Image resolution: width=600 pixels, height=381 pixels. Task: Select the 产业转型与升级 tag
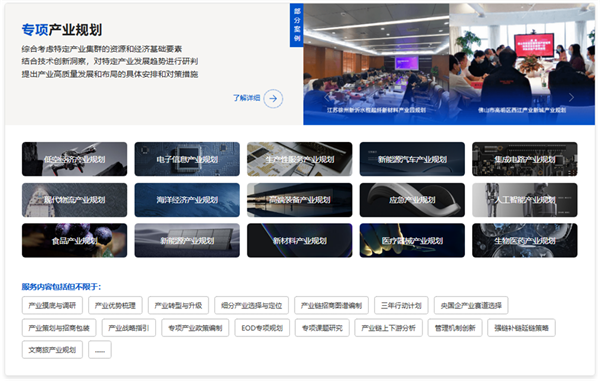178,305
